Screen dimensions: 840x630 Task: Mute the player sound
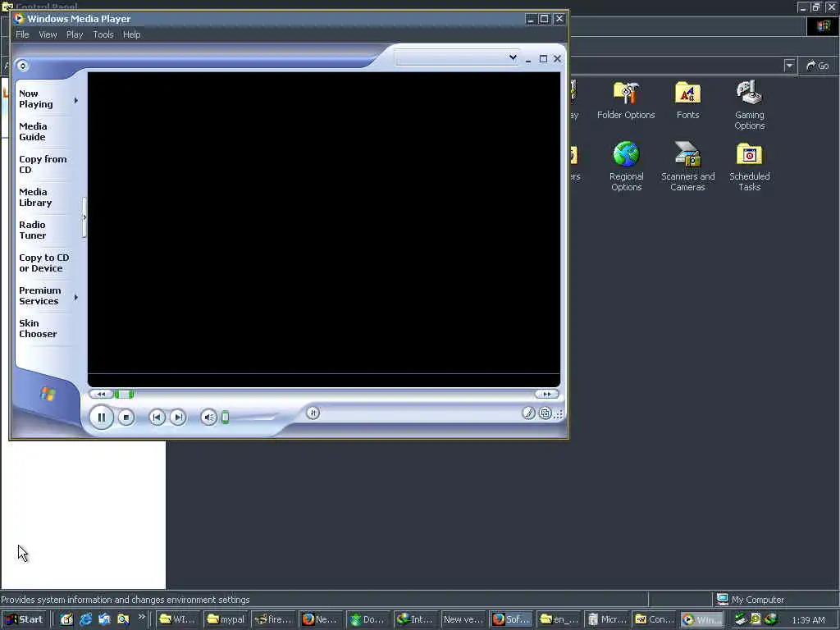click(208, 417)
